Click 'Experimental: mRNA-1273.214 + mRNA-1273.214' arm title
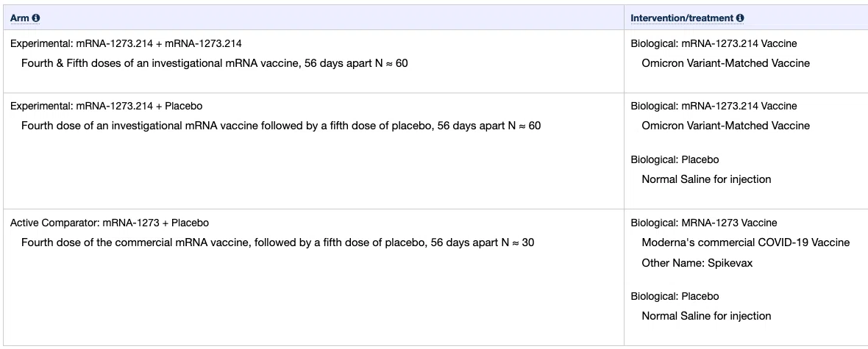The height and width of the screenshot is (349, 868). tap(127, 43)
